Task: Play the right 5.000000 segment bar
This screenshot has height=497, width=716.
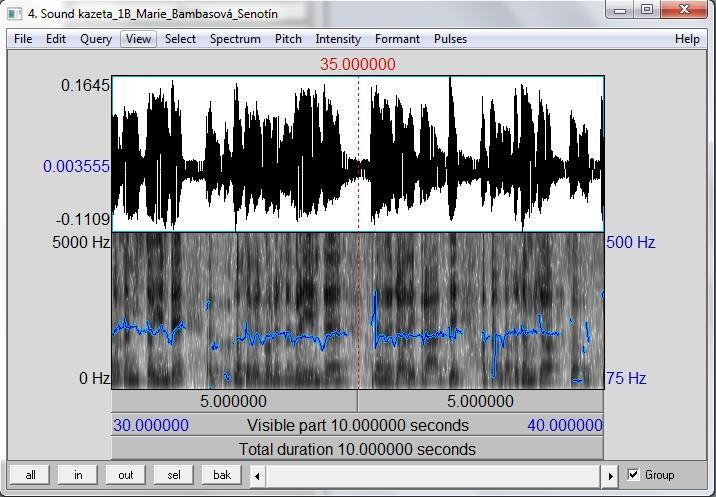Action: click(480, 401)
